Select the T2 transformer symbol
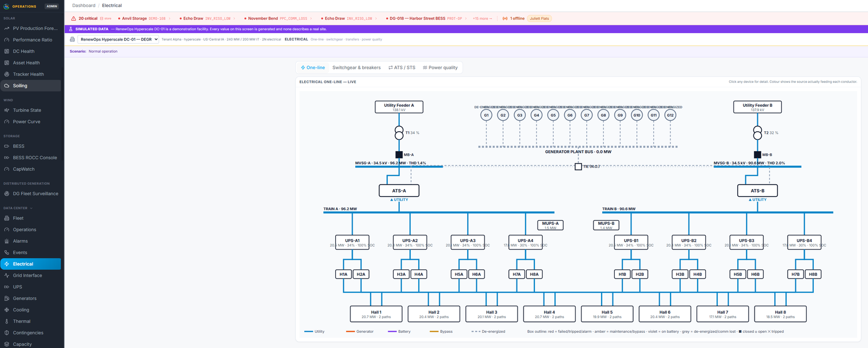 [x=757, y=132]
